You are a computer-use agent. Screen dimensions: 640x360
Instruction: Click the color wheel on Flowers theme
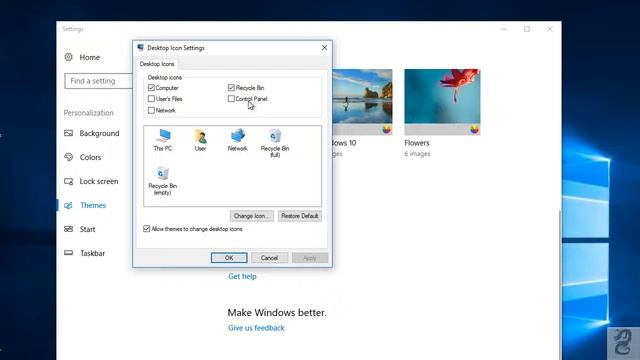coord(474,130)
